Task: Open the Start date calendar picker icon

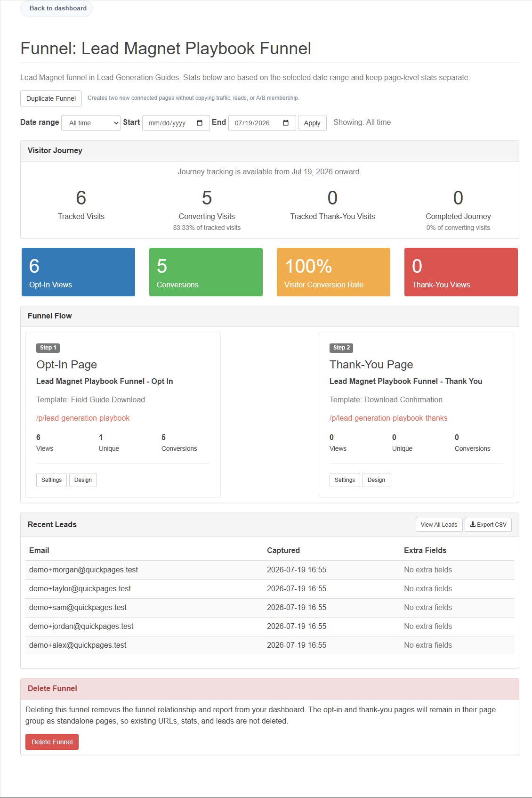Action: click(x=200, y=123)
